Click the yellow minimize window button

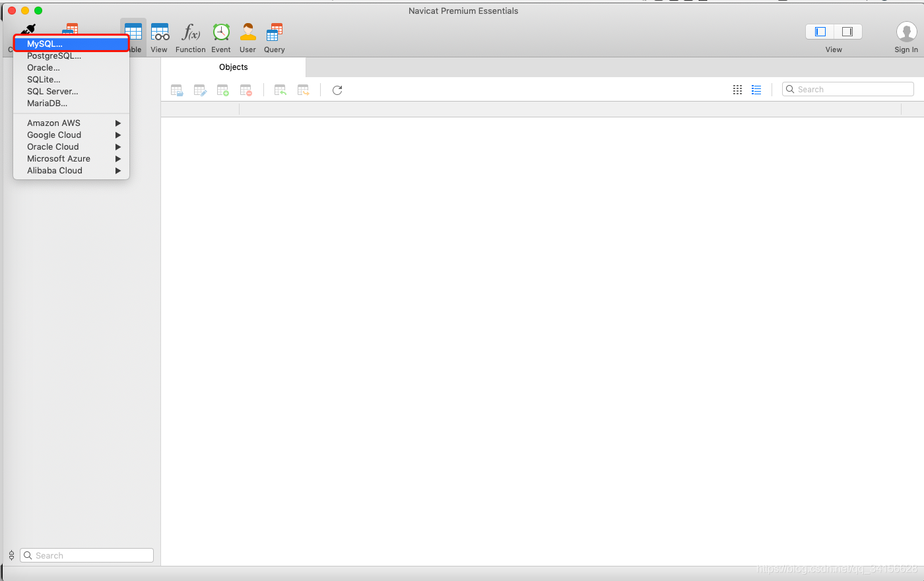coord(25,11)
